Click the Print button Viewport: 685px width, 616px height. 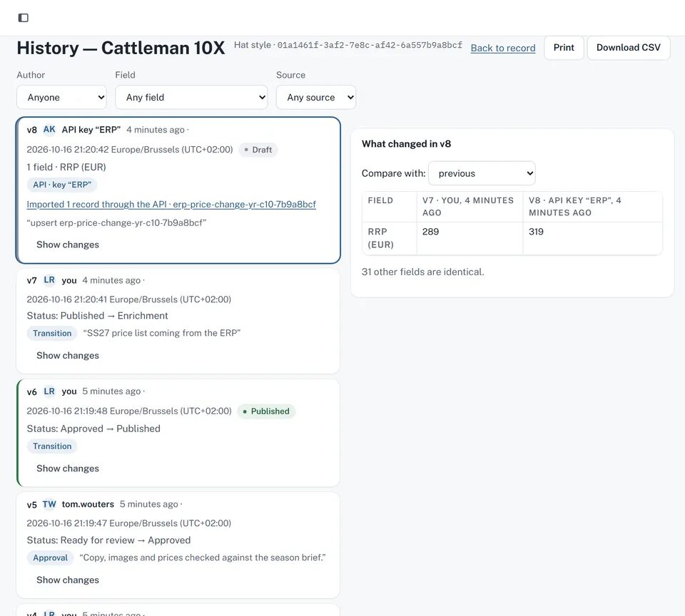(x=564, y=48)
